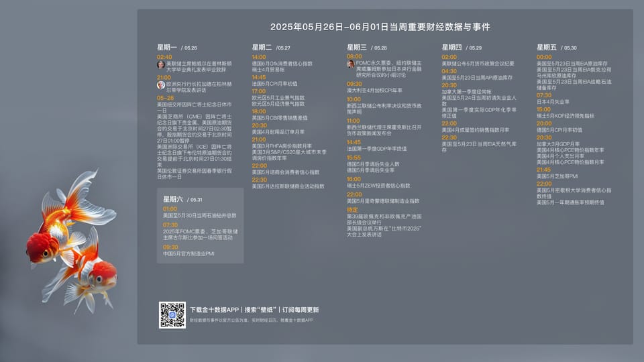
Task: Click 美国5月CBI零售销售差值
Action: click(x=280, y=118)
